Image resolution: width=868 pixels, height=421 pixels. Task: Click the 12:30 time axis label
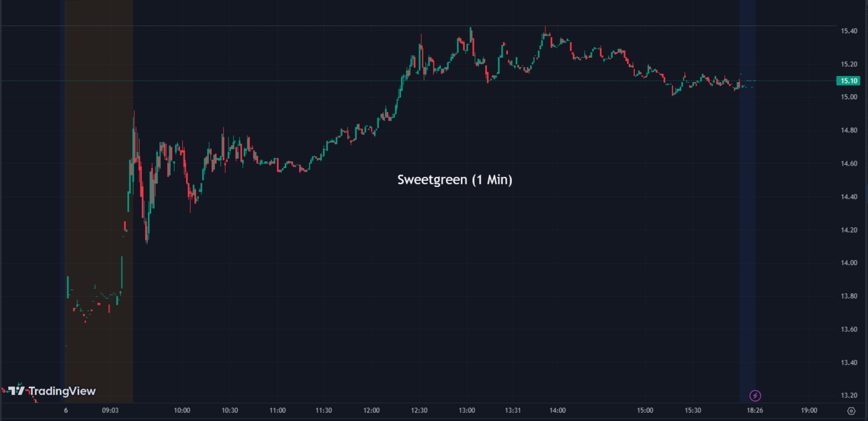pos(419,410)
